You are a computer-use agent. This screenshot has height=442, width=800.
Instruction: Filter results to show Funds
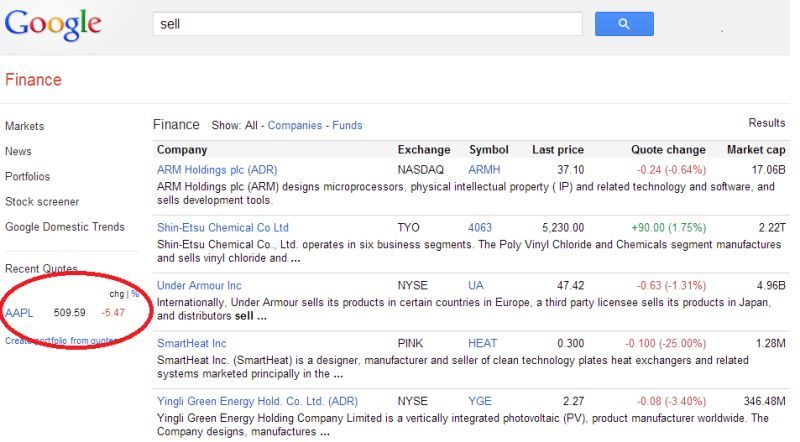346,126
